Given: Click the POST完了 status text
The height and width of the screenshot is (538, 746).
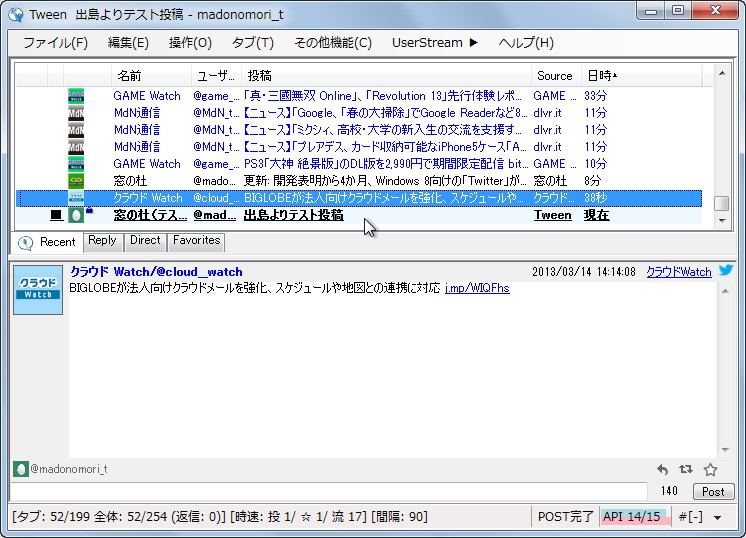Looking at the screenshot, I should tap(565, 517).
